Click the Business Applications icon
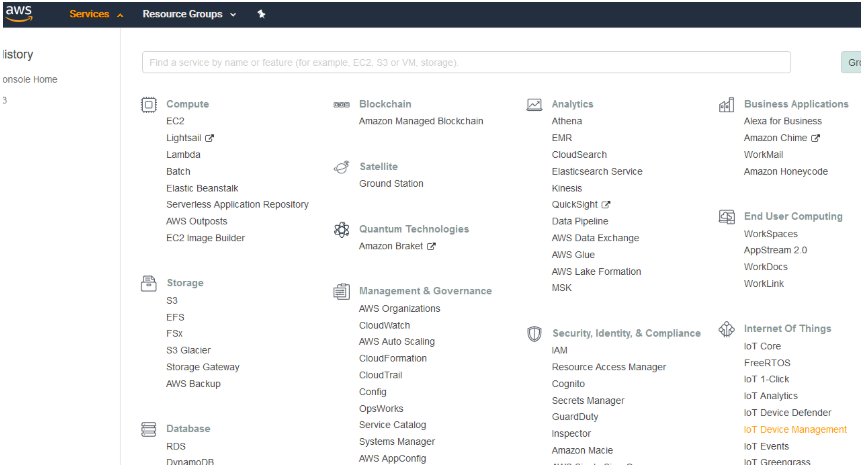 point(727,105)
